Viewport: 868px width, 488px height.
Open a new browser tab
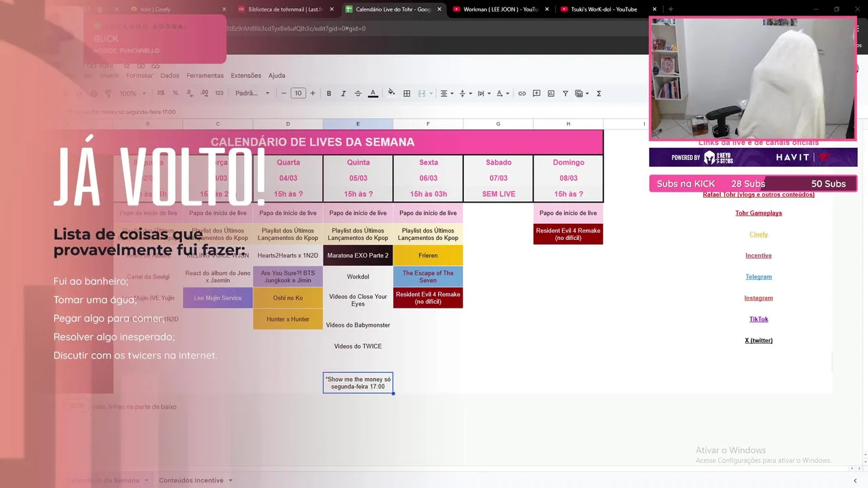pyautogui.click(x=671, y=9)
